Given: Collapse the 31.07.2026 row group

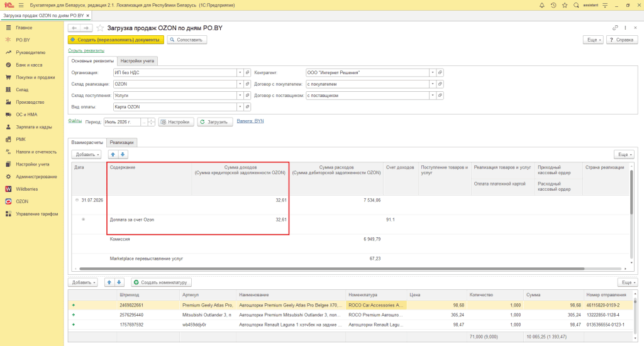Looking at the screenshot, I should pos(77,200).
